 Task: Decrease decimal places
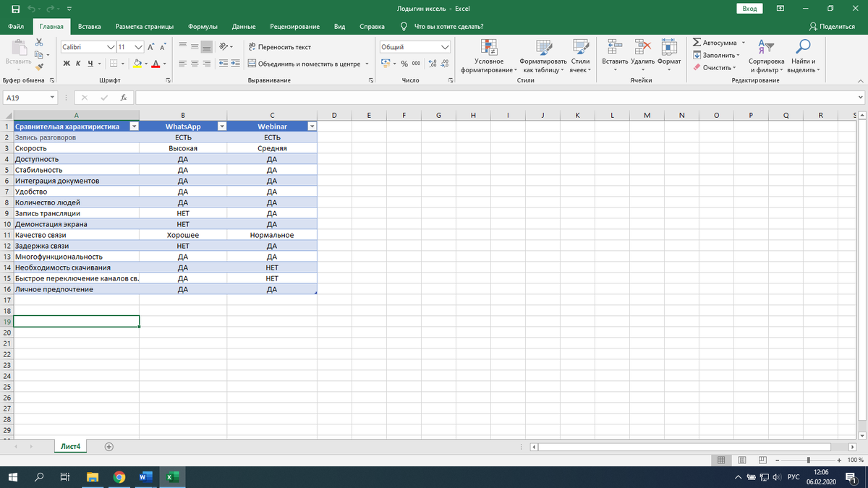pos(445,64)
